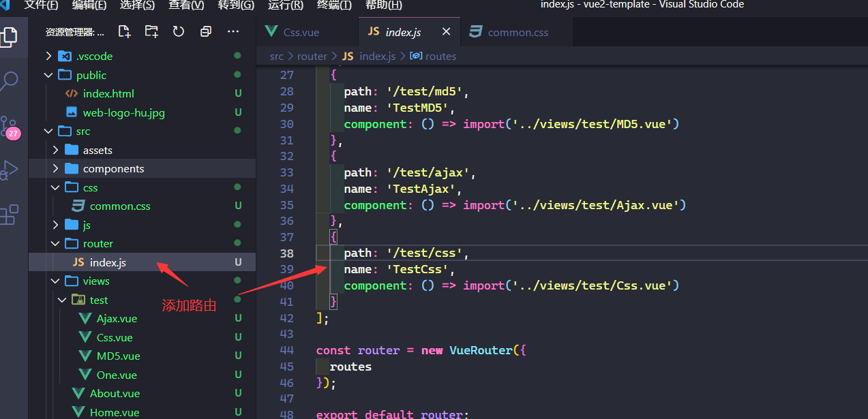Click the router breadcrumb segment
This screenshot has height=419, width=868.
(x=312, y=56)
